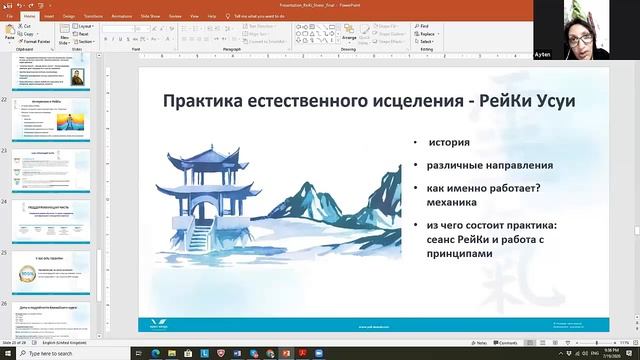This screenshot has height=360, width=640.
Task: Click bullet text 'различные направления'
Action: pyautogui.click(x=490, y=165)
